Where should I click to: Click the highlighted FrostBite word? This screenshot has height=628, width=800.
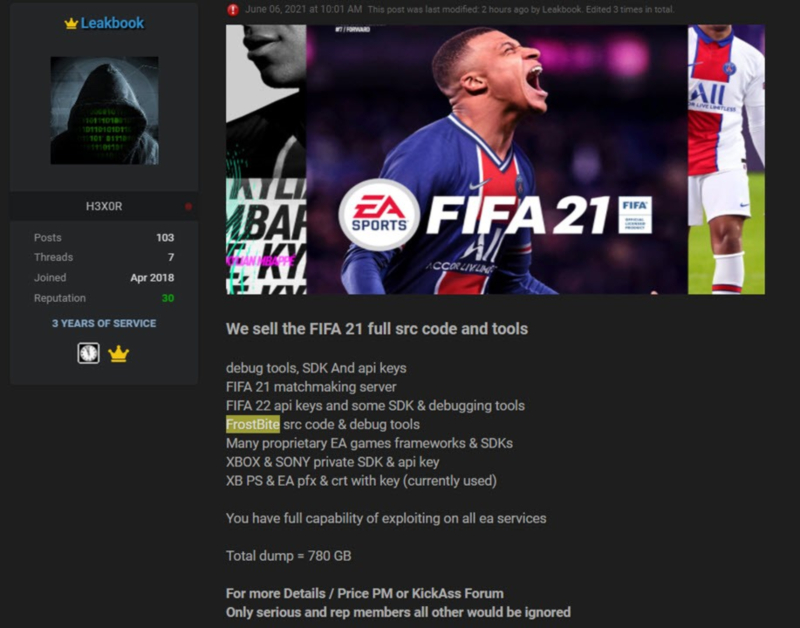point(253,424)
